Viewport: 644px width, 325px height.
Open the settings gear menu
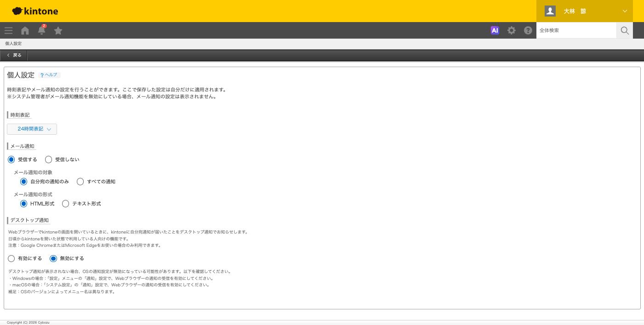512,30
